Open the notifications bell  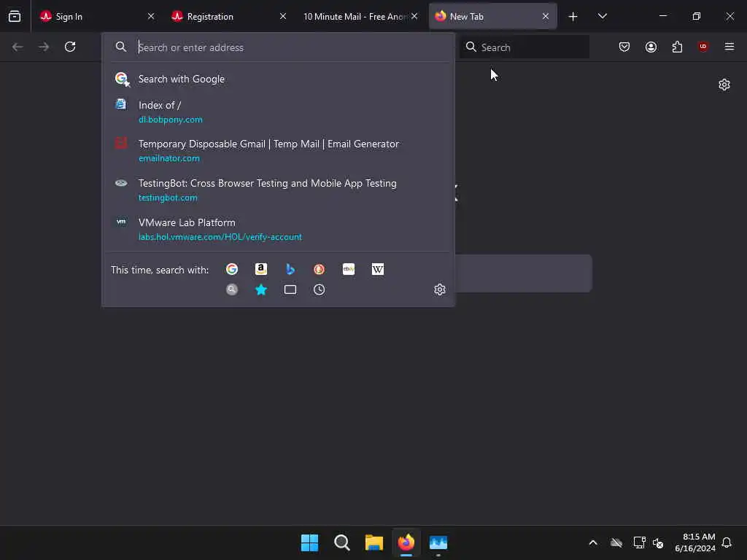[727, 542]
